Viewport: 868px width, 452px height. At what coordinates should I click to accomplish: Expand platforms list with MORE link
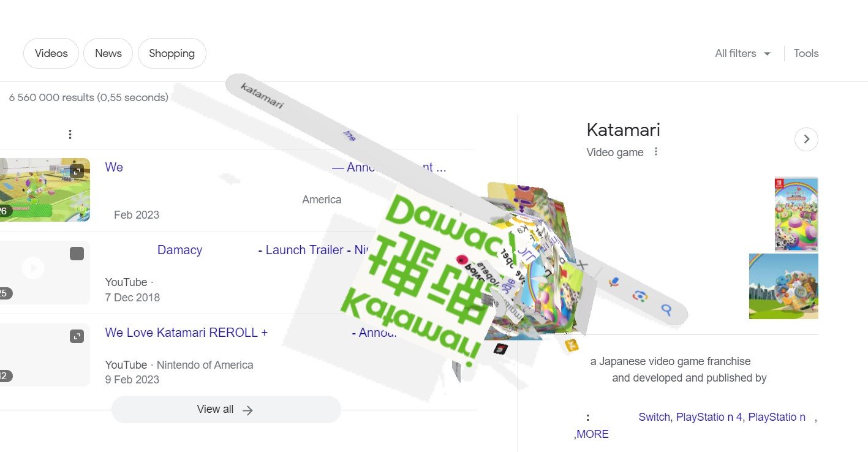coord(593,434)
